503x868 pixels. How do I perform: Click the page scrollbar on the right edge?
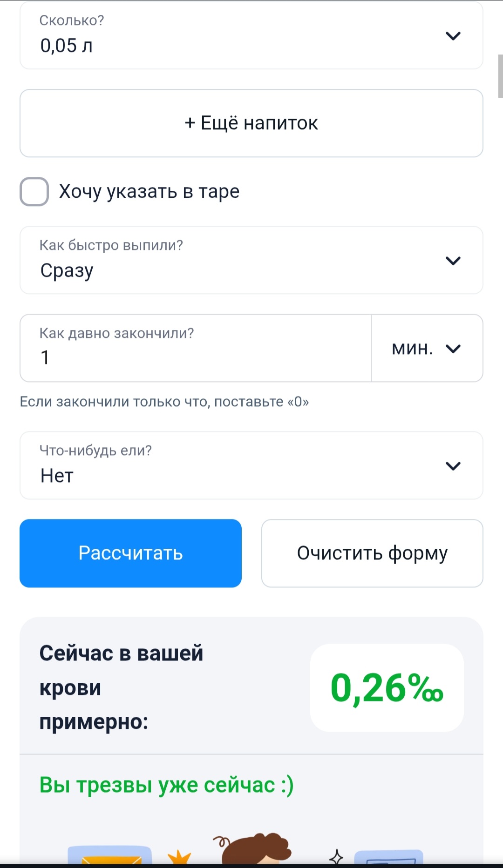pyautogui.click(x=500, y=76)
